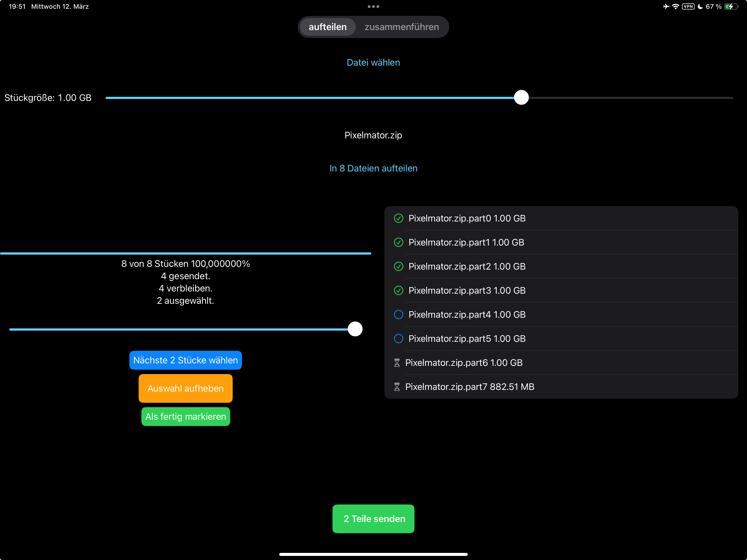Toggle selection circle for Pixelmator.zip.part5

click(398, 339)
